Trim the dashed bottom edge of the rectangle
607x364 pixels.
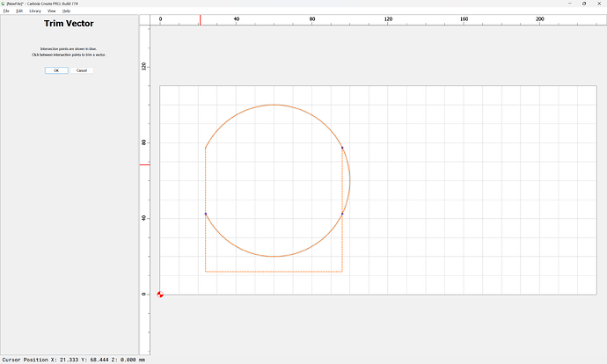(x=274, y=272)
